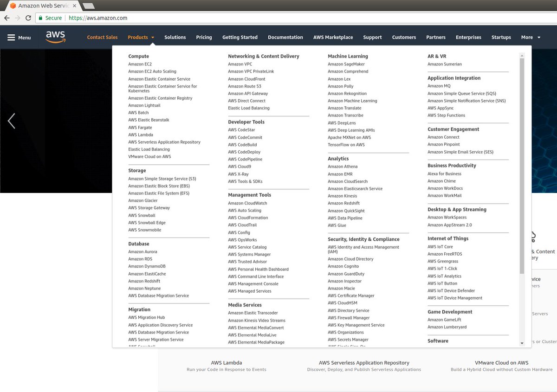Open AWS Migration Hub link
This screenshot has height=392, width=557.
146,317
